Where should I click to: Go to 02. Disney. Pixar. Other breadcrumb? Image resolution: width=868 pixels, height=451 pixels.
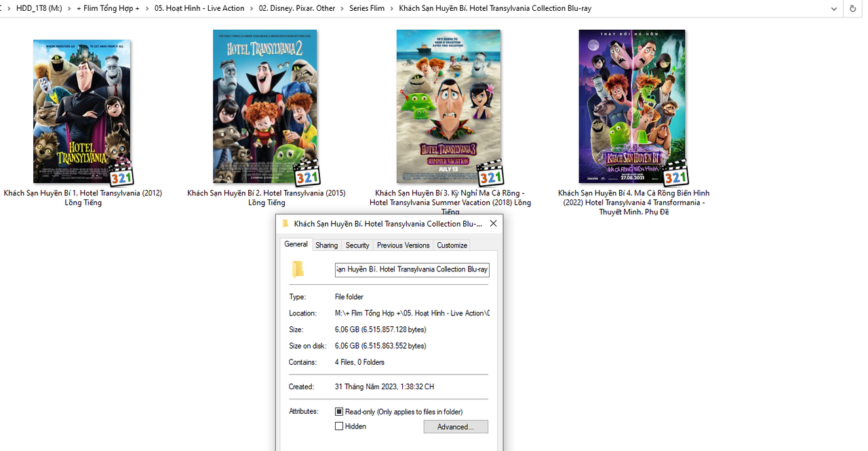pos(297,8)
